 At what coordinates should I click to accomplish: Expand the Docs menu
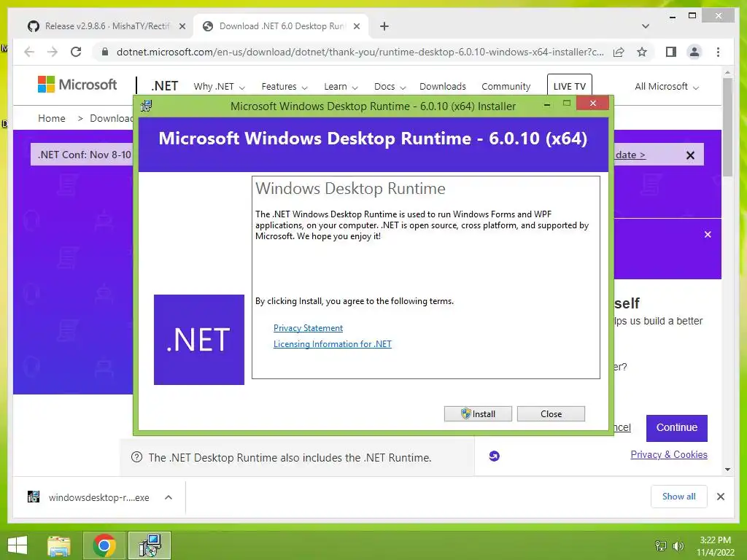[x=390, y=87]
